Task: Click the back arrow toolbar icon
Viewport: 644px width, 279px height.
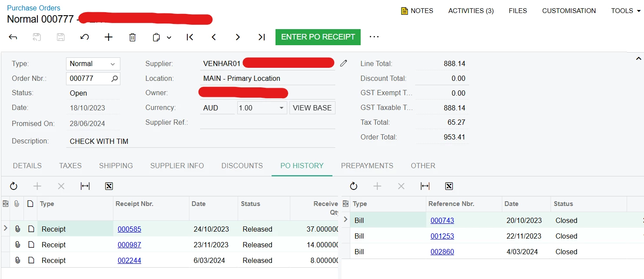Action: pos(13,37)
